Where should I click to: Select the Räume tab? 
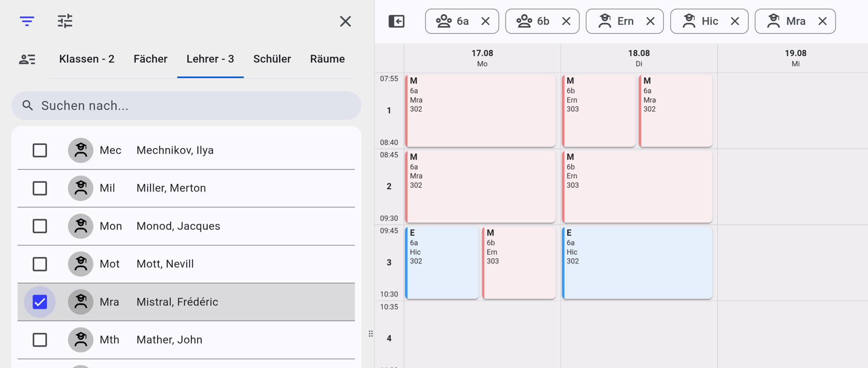click(327, 59)
